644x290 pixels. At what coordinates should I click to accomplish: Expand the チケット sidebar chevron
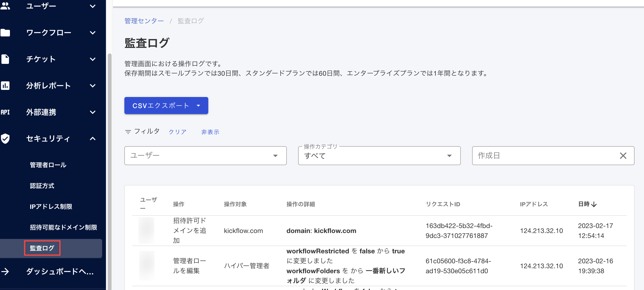(x=92, y=59)
